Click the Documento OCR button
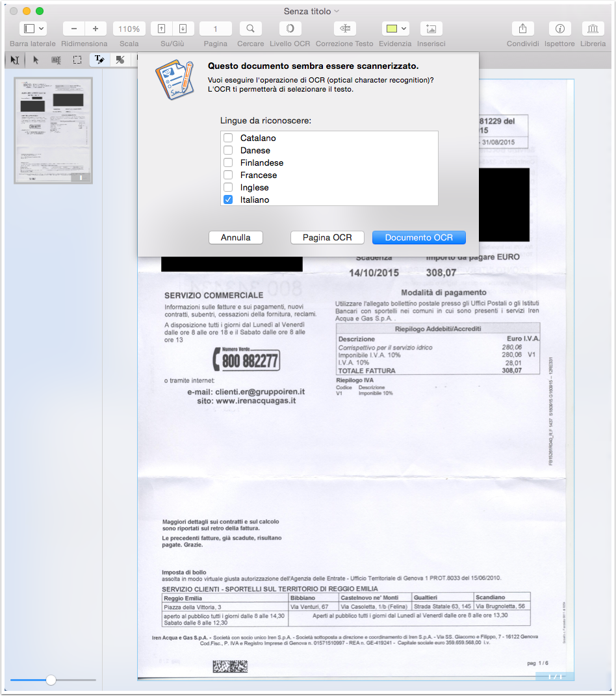Screen dimensions: 616x696 (x=419, y=237)
